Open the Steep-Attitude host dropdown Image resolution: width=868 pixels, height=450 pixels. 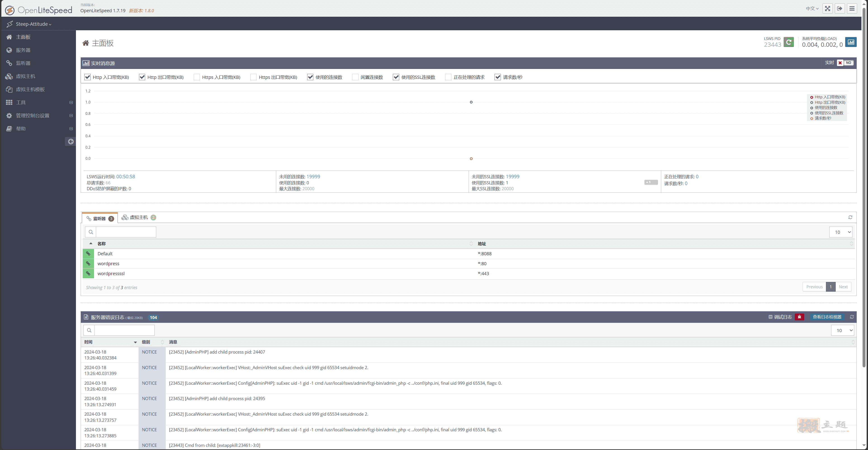33,24
